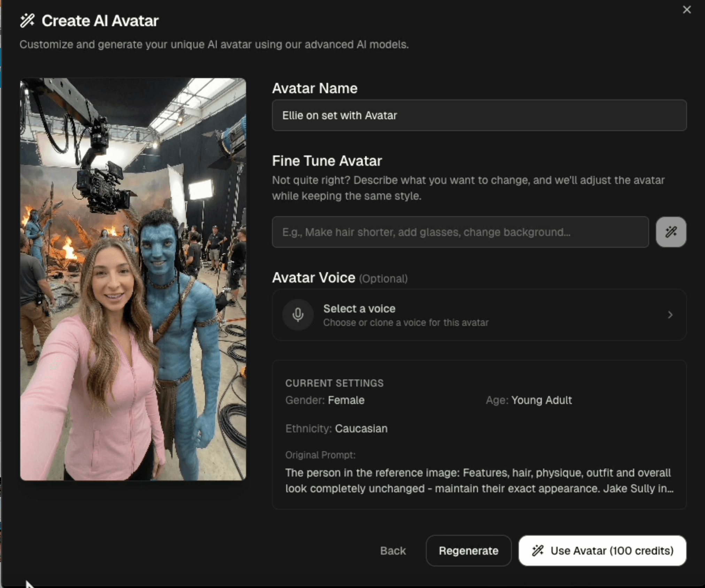The image size is (705, 588).
Task: Click the Ethnicity: Caucasian setting
Action: click(336, 428)
